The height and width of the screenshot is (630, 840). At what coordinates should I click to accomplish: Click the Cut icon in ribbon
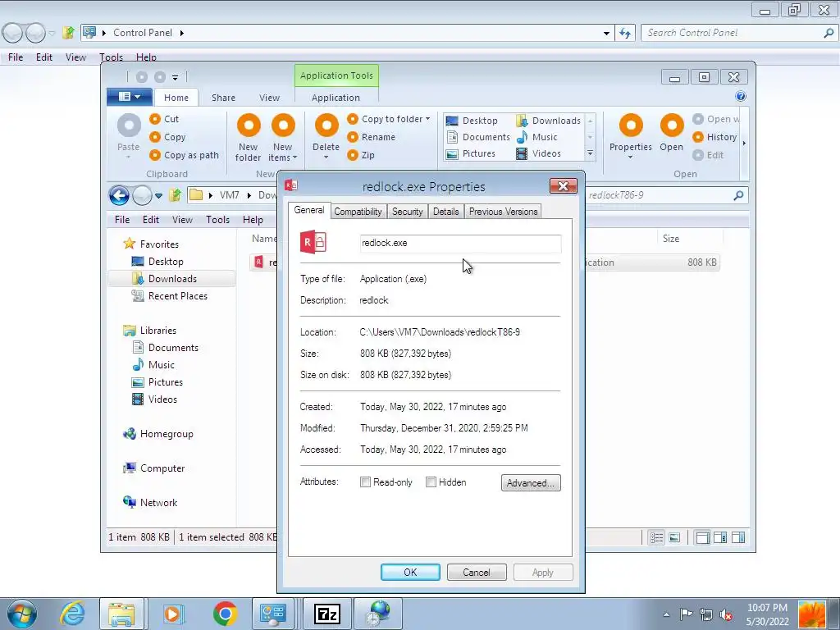(x=155, y=119)
